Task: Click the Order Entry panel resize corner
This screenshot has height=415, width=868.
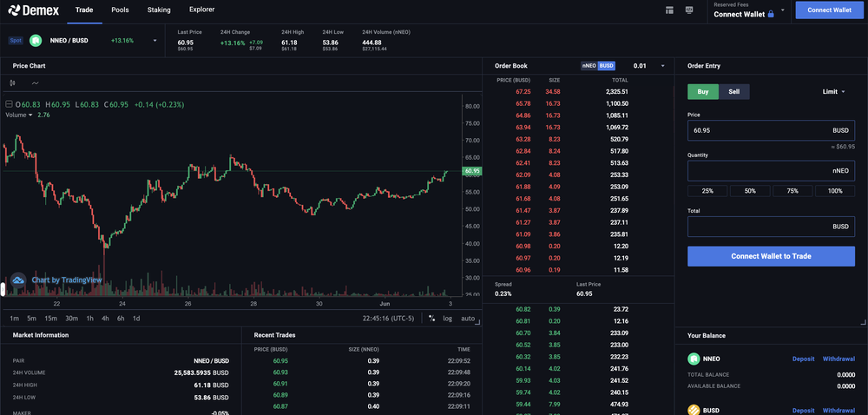Action: tap(863, 323)
